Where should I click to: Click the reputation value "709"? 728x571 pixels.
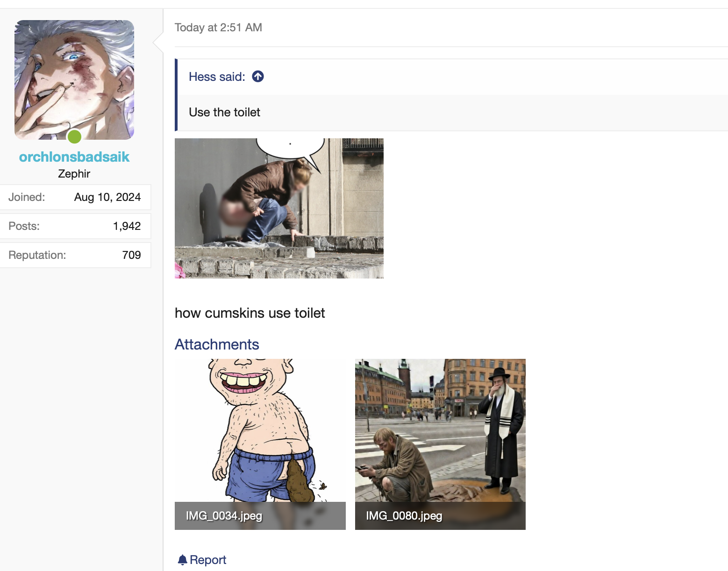point(132,255)
